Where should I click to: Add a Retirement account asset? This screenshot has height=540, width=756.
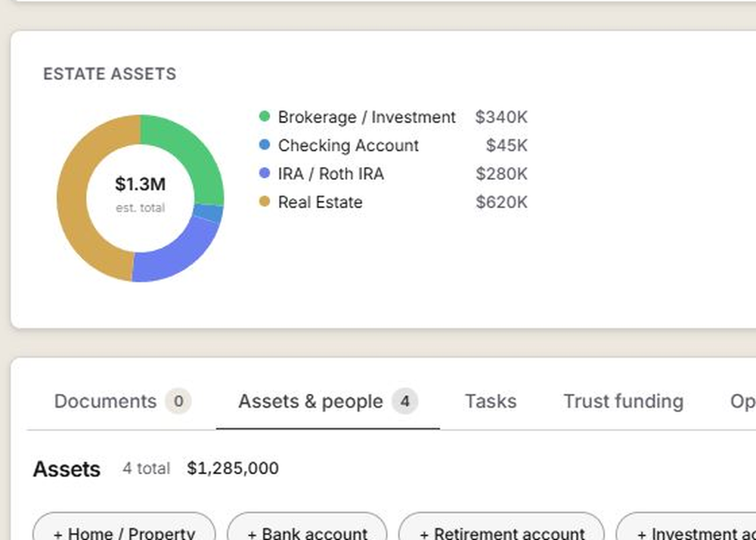point(501,526)
